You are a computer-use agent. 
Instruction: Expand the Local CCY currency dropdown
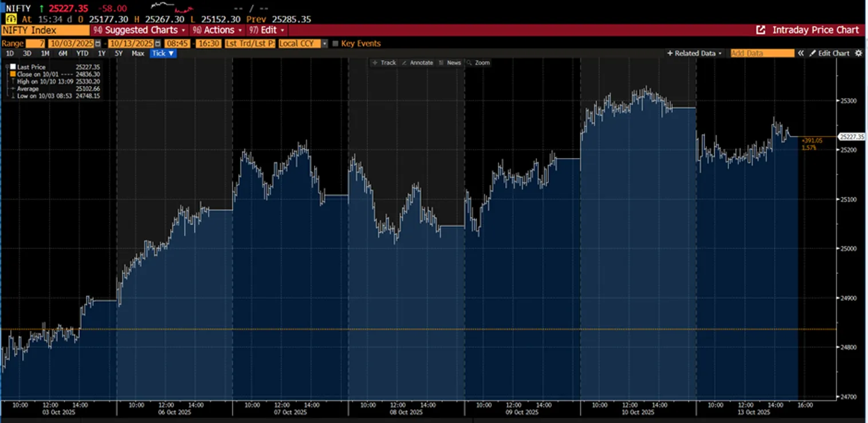point(324,44)
